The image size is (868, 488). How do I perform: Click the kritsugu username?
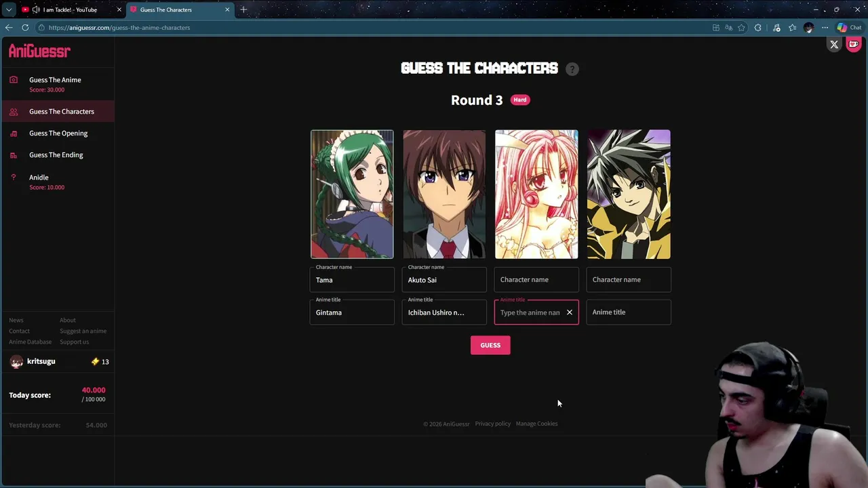point(41,362)
